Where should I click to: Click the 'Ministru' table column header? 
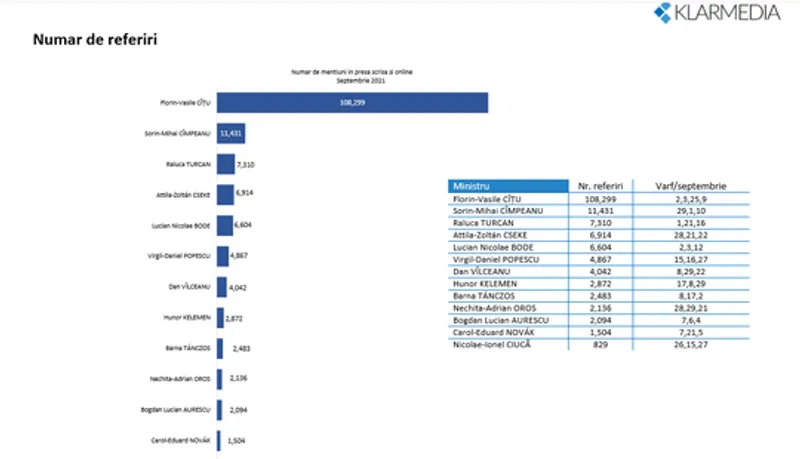[507, 186]
